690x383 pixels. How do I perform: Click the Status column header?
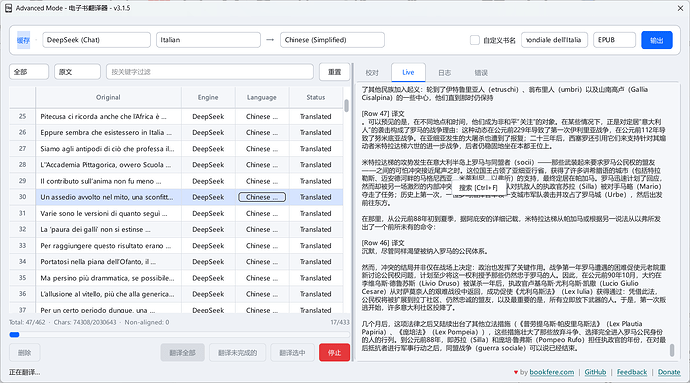[316, 97]
